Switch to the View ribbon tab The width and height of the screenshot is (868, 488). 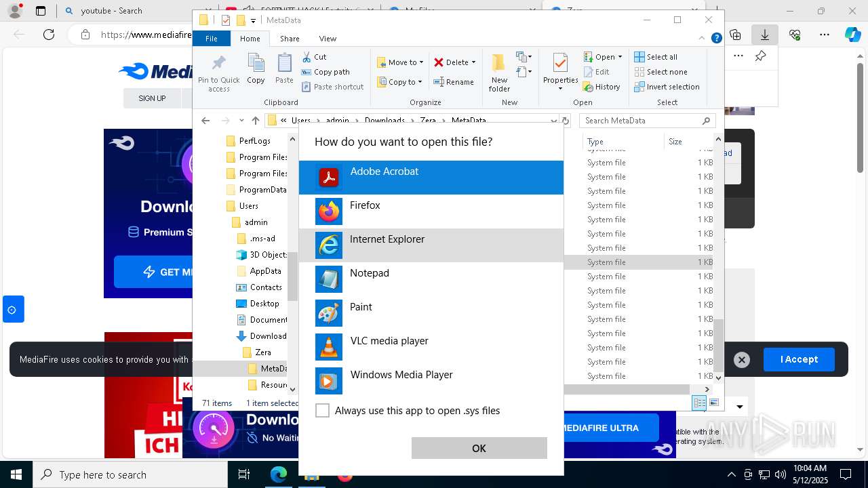point(328,39)
